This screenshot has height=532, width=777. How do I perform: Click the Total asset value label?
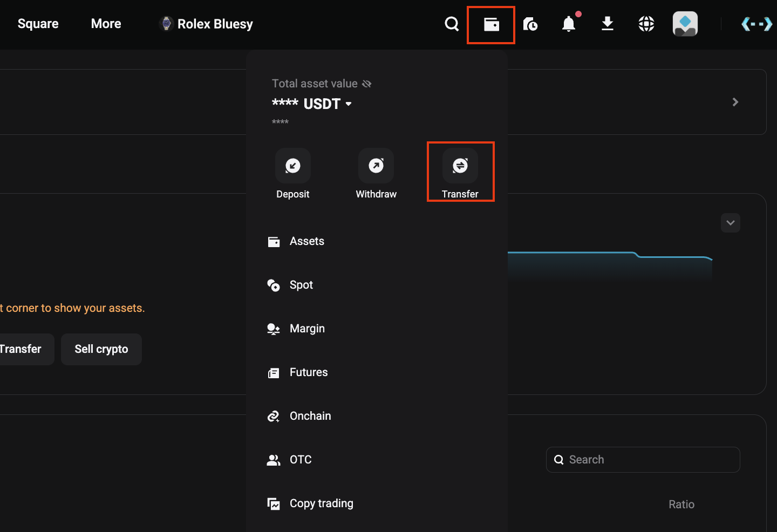tap(315, 84)
